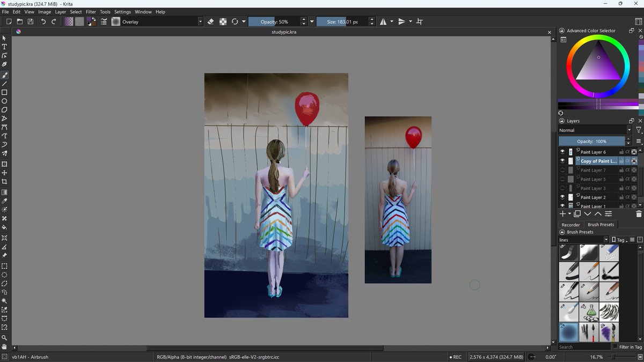Reload the original brush preset
644x362 pixels.
tap(235, 21)
